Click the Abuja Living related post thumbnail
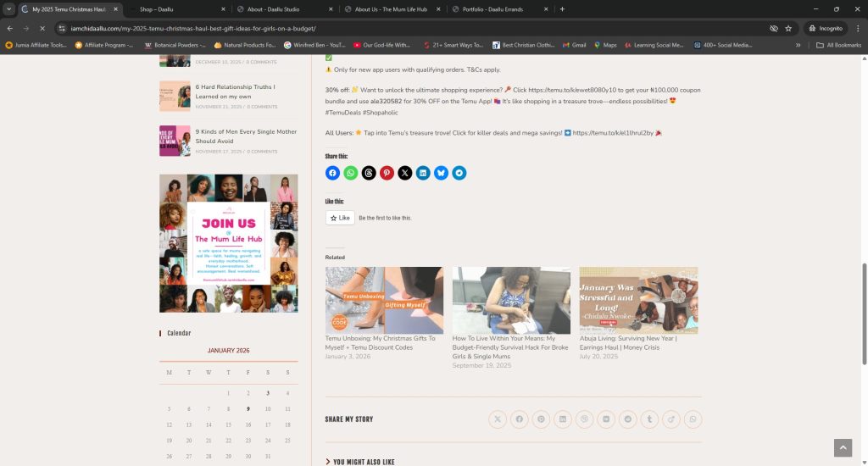This screenshot has height=466, width=868. (x=638, y=300)
